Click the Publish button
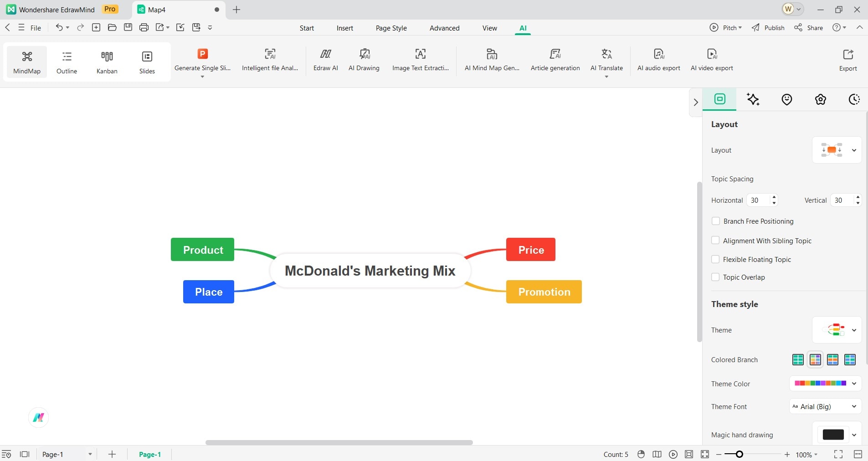 pos(768,28)
